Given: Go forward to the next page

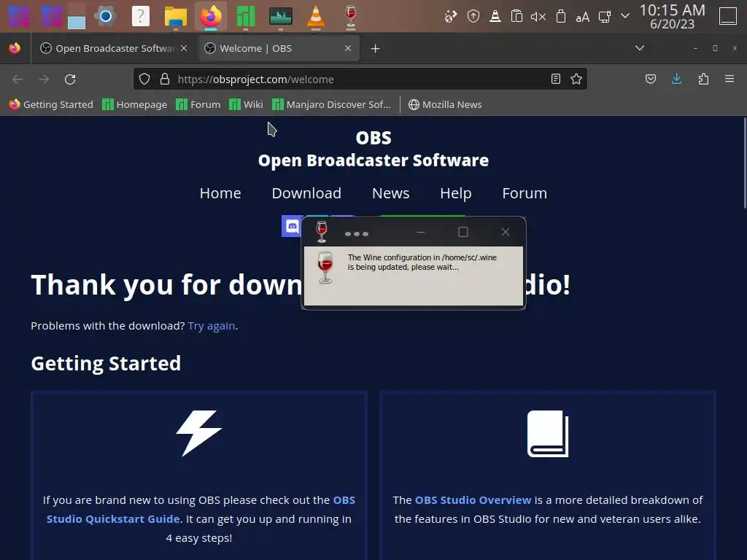Looking at the screenshot, I should tap(44, 79).
